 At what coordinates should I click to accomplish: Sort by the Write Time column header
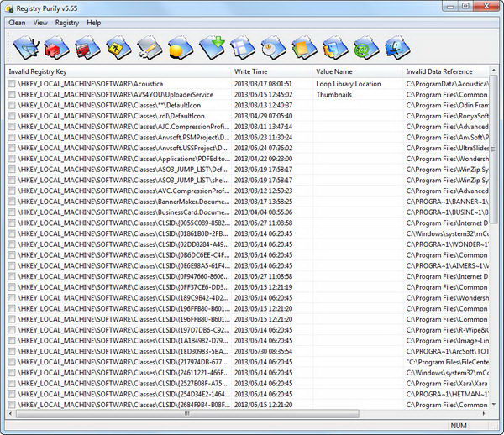[252, 71]
